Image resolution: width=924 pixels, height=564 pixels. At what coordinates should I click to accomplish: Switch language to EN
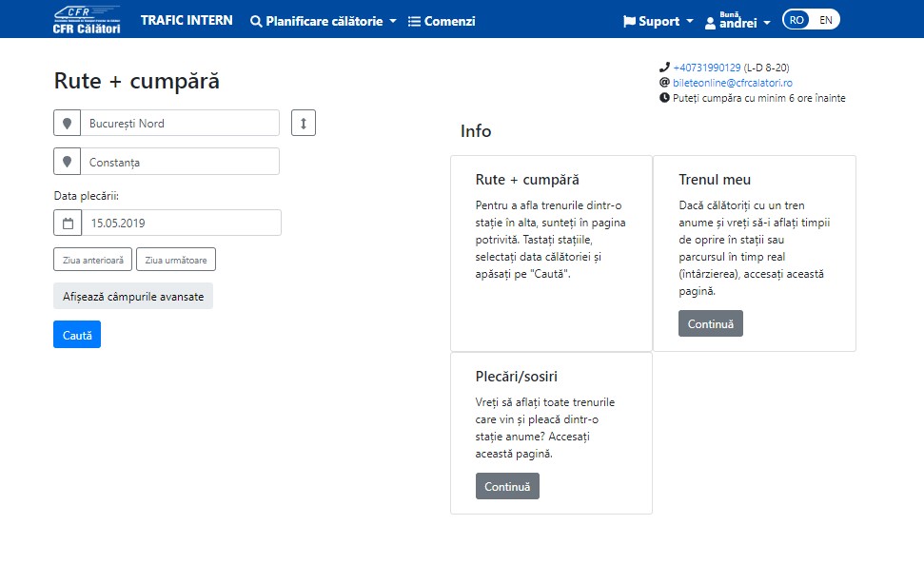826,20
